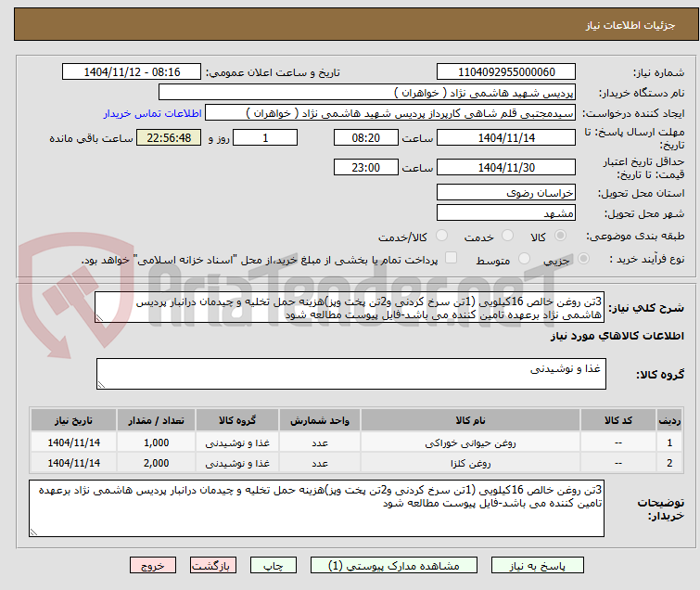Image resolution: width=700 pixels, height=590 pixels.
Task: Click the روغن کلزا item cell
Action: pyautogui.click(x=471, y=463)
